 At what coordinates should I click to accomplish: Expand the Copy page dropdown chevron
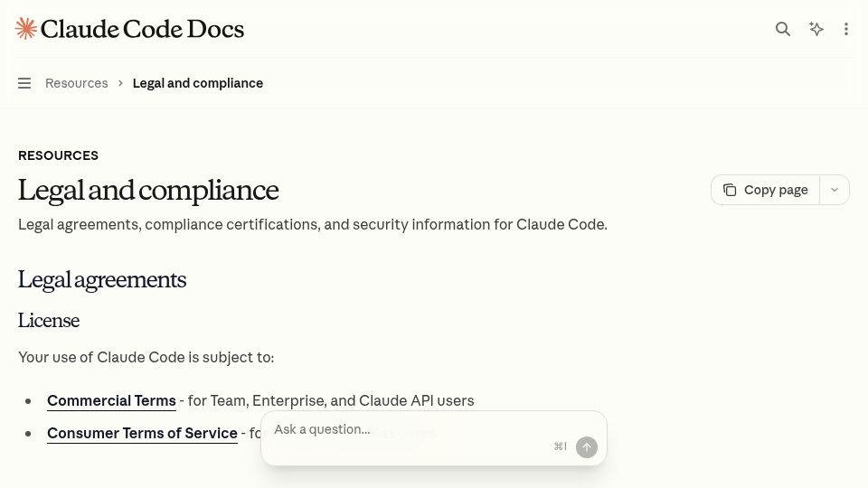[835, 190]
